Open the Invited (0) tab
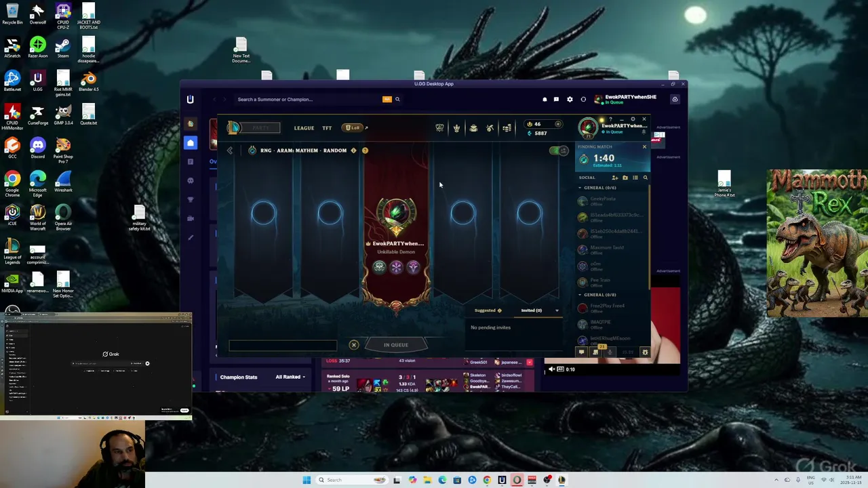This screenshot has height=488, width=868. coord(532,310)
